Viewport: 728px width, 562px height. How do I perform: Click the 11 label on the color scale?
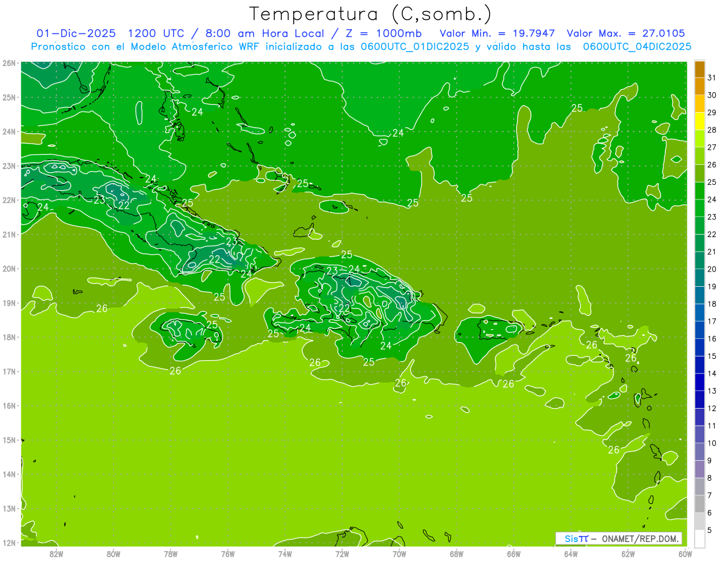(x=712, y=426)
